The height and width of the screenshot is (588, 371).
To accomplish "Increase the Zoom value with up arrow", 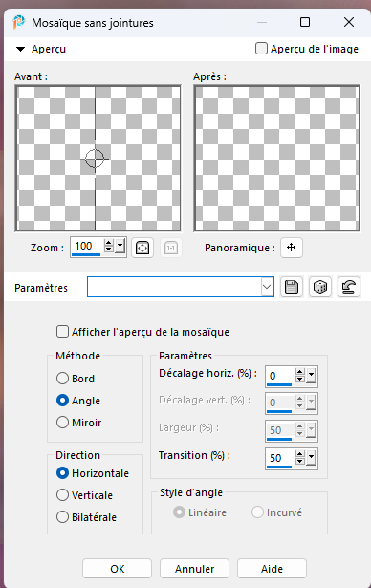I will click(x=109, y=243).
